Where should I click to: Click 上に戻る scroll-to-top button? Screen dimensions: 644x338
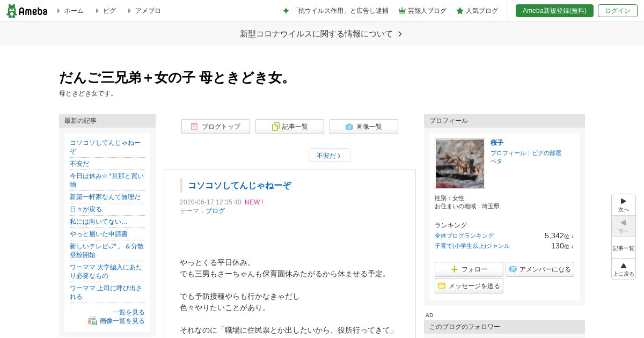(624, 269)
